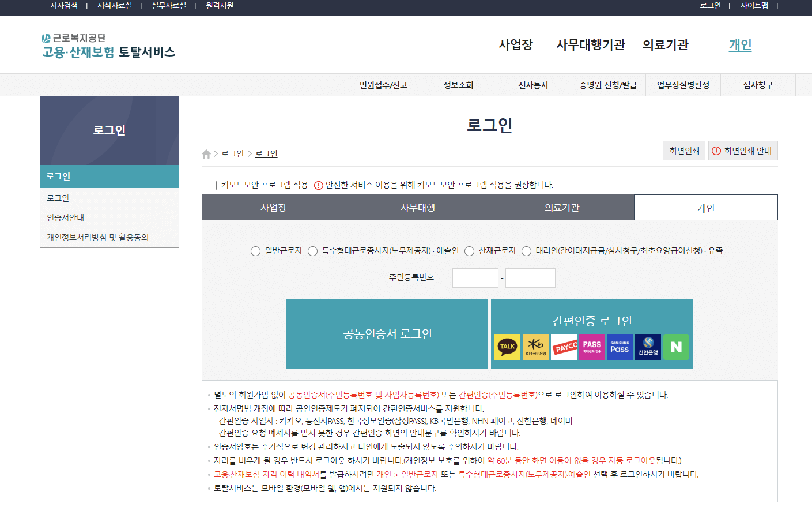The height and width of the screenshot is (507, 812).
Task: Select KakaoTalk simple authentication login
Action: point(508,347)
